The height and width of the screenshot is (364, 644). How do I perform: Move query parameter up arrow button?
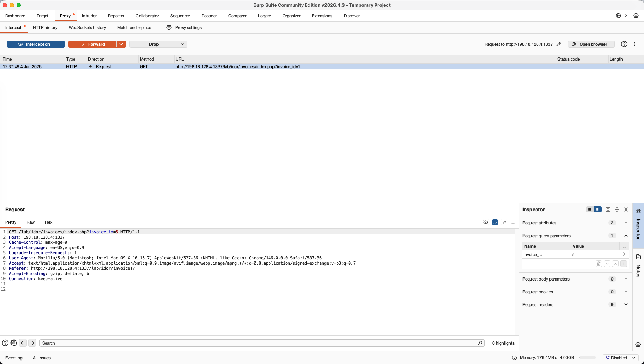[x=615, y=264]
